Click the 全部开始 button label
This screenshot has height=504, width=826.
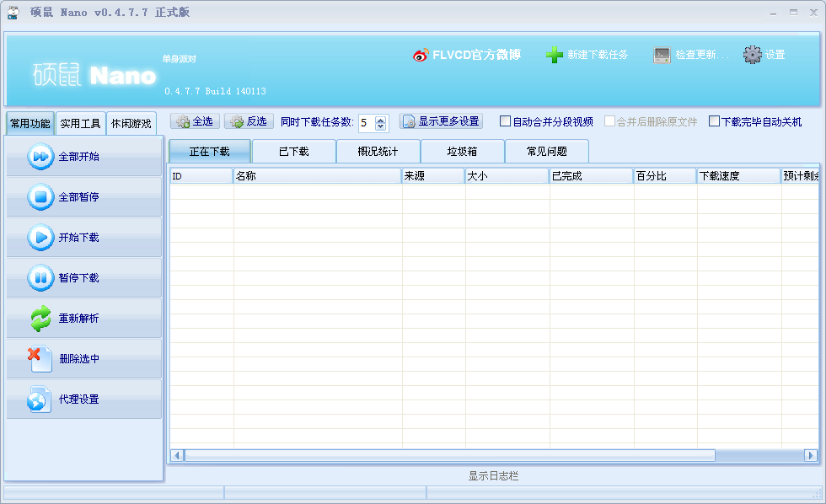tap(78, 157)
